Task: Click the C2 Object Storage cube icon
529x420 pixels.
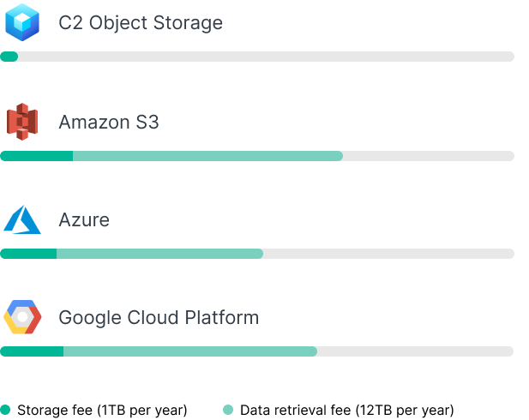Action: point(22,22)
